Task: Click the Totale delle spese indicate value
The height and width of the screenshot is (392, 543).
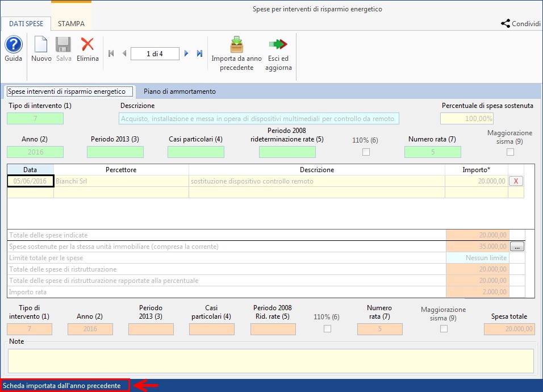Action: pos(478,235)
